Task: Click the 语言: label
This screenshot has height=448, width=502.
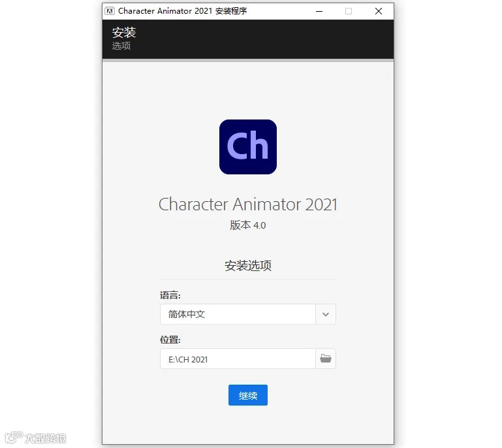Action: pos(170,295)
